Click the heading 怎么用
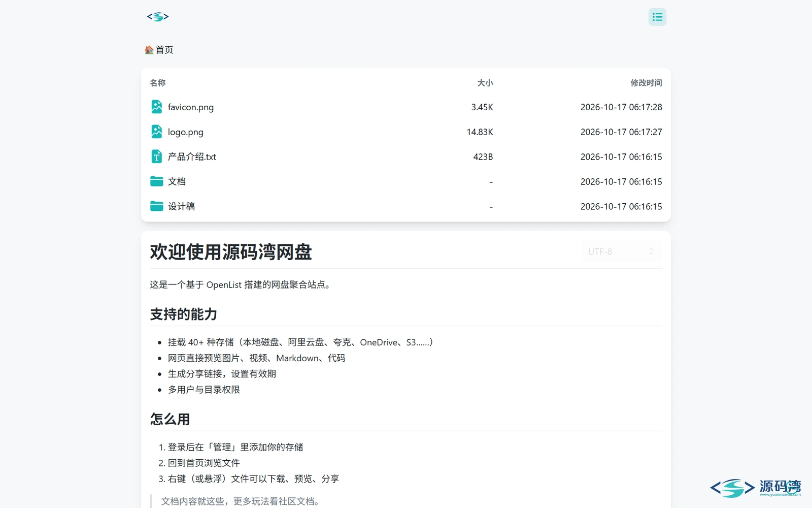The height and width of the screenshot is (508, 812). [170, 419]
